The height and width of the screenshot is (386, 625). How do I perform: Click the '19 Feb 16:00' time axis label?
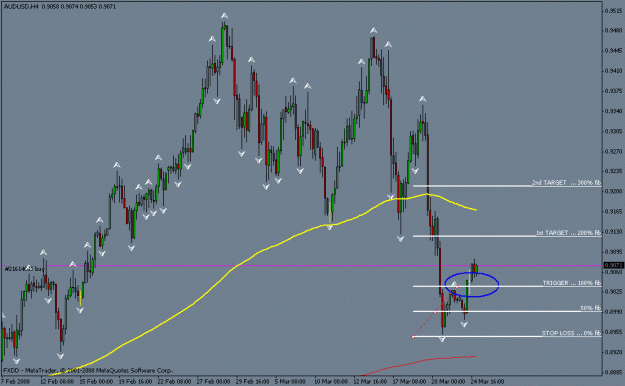pos(135,382)
